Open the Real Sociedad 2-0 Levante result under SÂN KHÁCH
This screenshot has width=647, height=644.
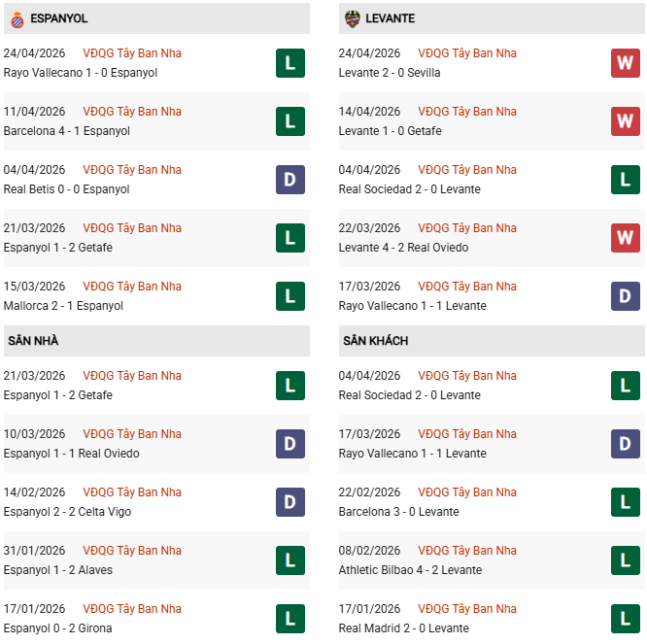pyautogui.click(x=409, y=395)
